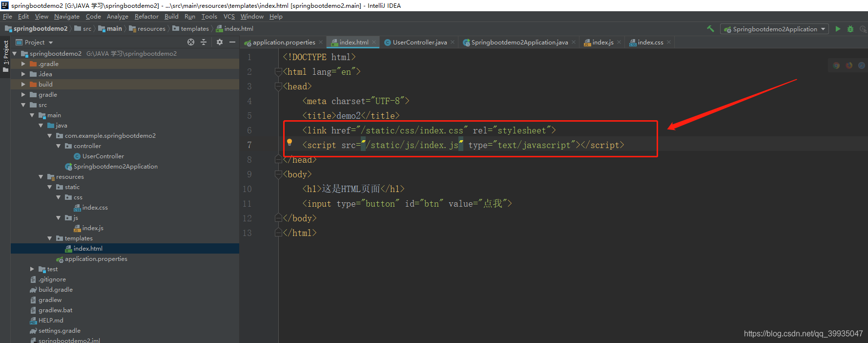This screenshot has width=868, height=343.
Task: Select index.css file in the project tree
Action: 91,208
